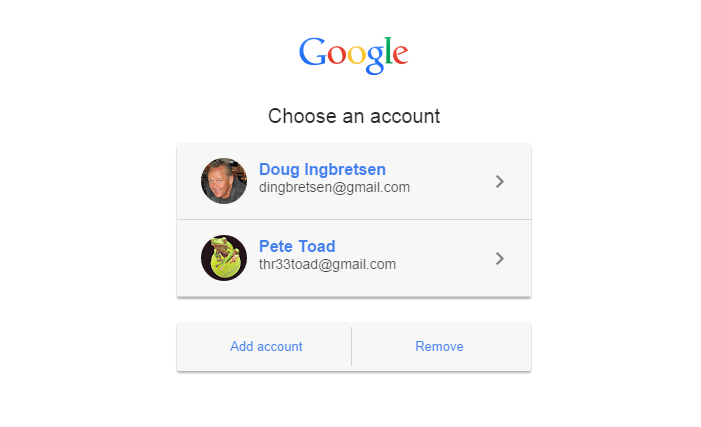Screen dimensions: 701x427
Task: Click the green letter l in the logo
Action: click(389, 51)
